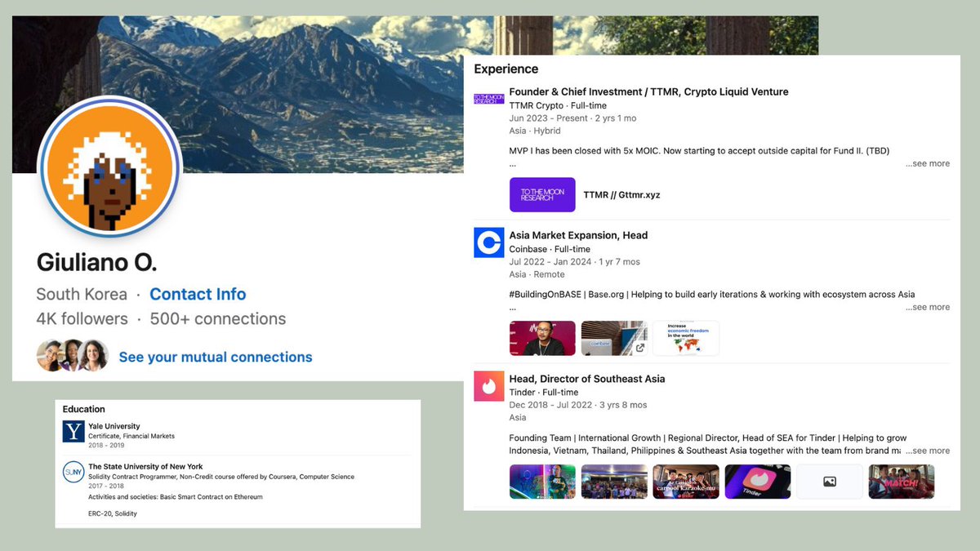Click the 4K followers text

(82, 318)
